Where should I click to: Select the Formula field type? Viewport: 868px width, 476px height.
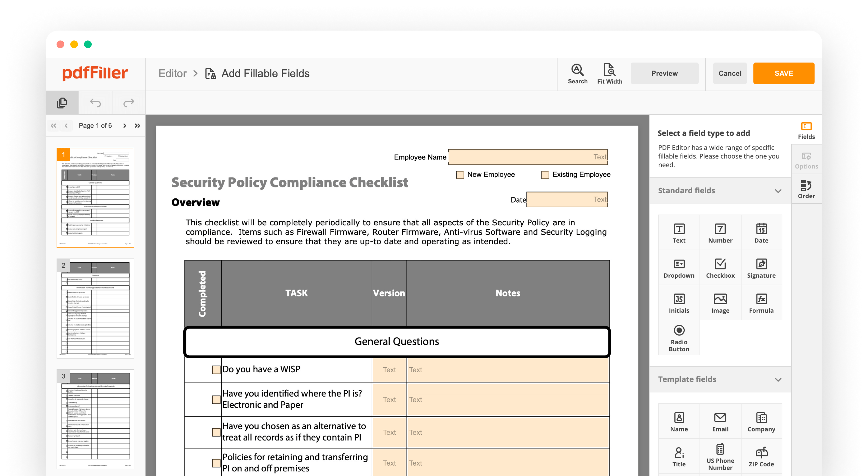(762, 303)
